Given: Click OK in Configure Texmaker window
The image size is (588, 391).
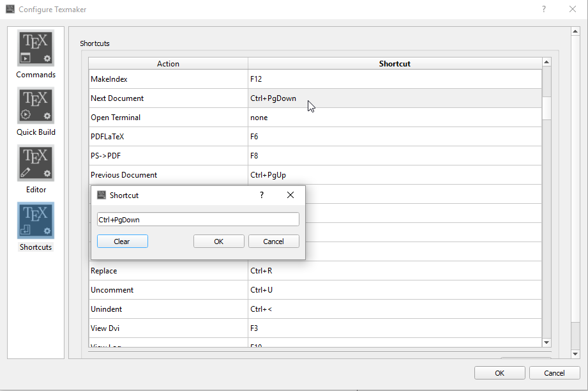Looking at the screenshot, I should (499, 373).
